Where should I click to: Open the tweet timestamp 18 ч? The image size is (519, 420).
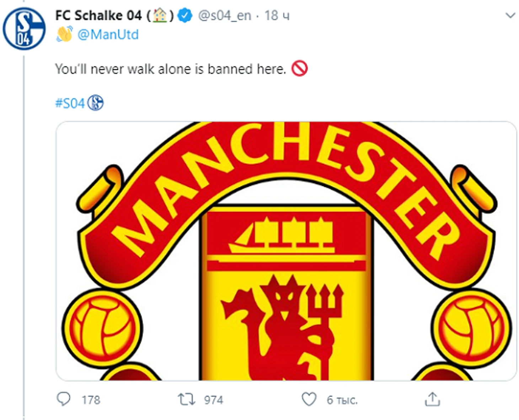277,16
